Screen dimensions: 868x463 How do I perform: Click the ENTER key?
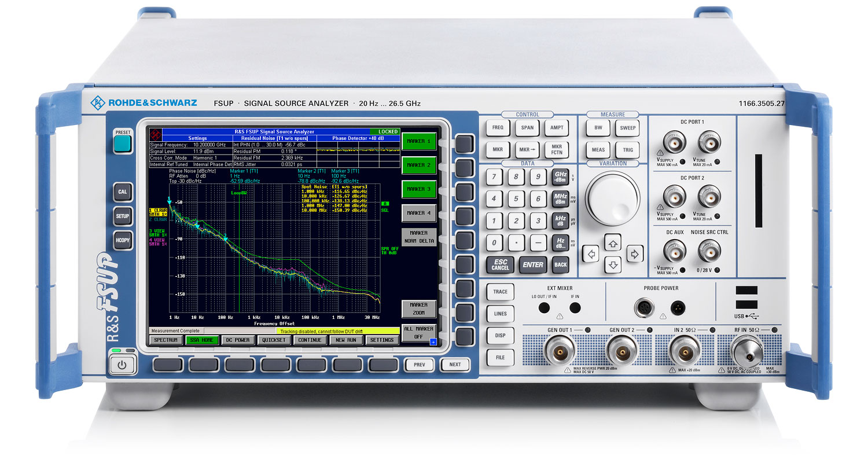tap(533, 264)
